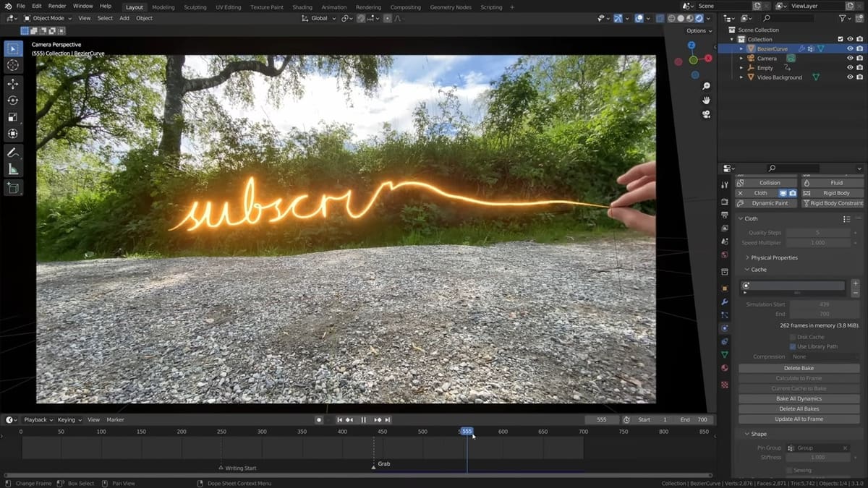Select the Cursor tool below the select tool
868x488 pixels.
click(13, 65)
